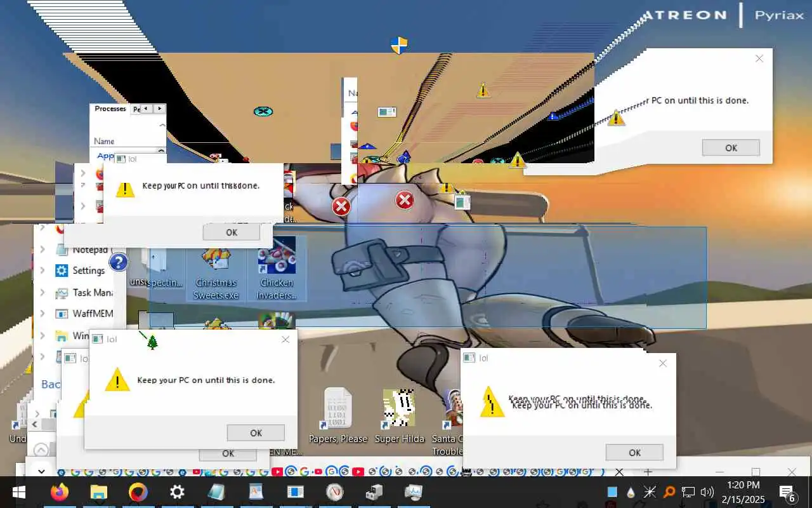Click the water drop tray icon
The height and width of the screenshot is (508, 812).
[631, 492]
